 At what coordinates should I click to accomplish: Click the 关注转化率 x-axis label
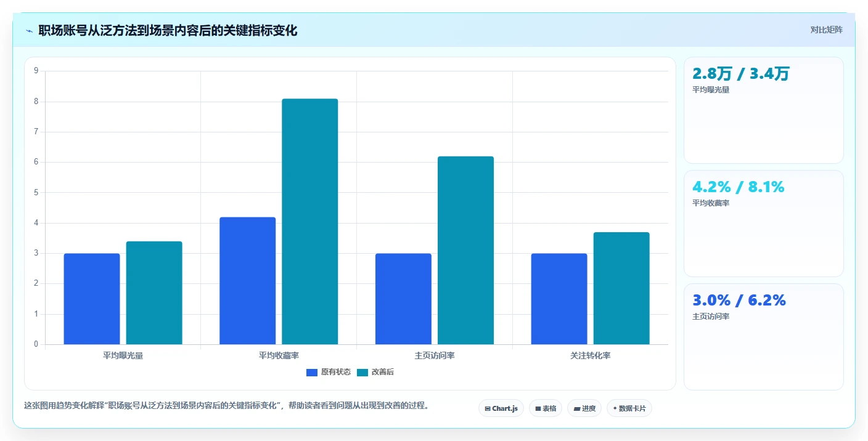[x=591, y=356]
